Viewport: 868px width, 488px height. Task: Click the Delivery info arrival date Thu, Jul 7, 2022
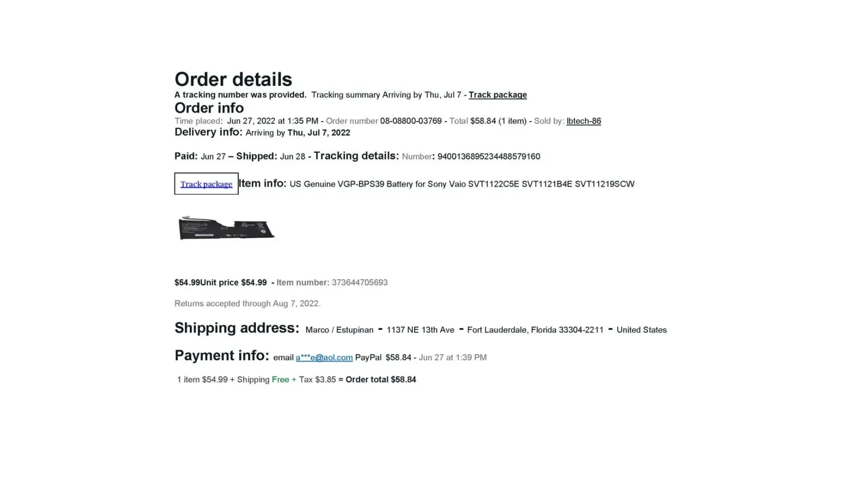318,133
